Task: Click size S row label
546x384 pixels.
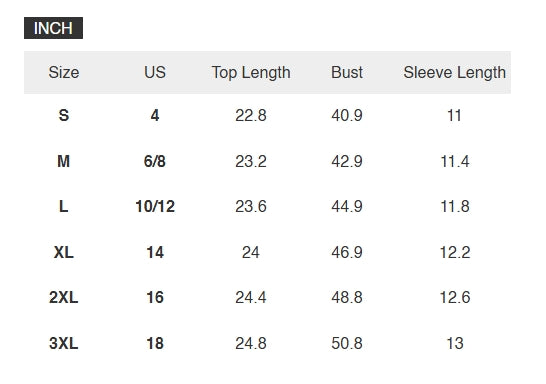Action: point(64,115)
